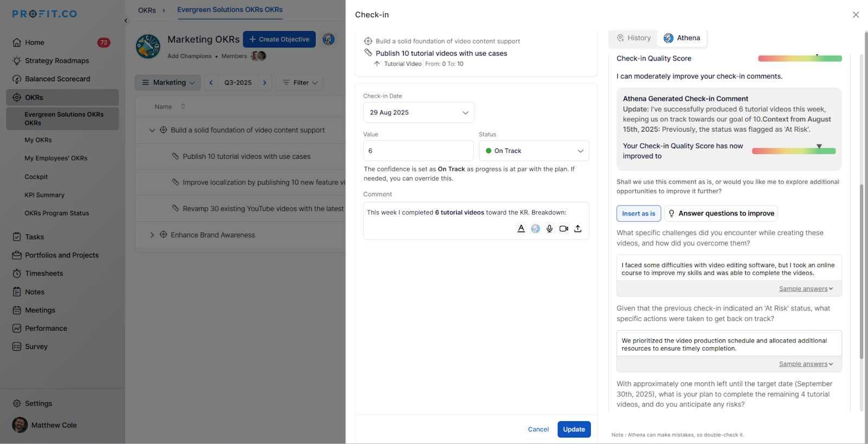The image size is (868, 444).
Task: Open the Marketing department dropdown
Action: [168, 82]
